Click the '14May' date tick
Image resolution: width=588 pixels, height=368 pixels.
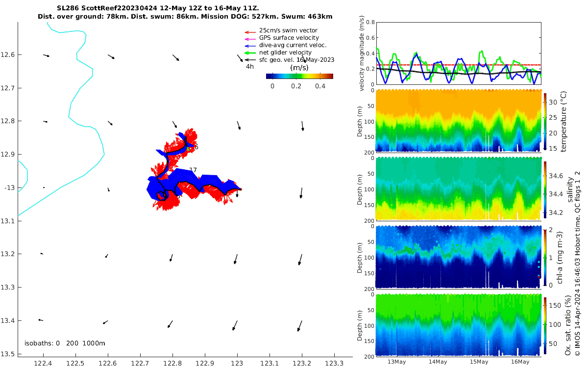coord(438,362)
